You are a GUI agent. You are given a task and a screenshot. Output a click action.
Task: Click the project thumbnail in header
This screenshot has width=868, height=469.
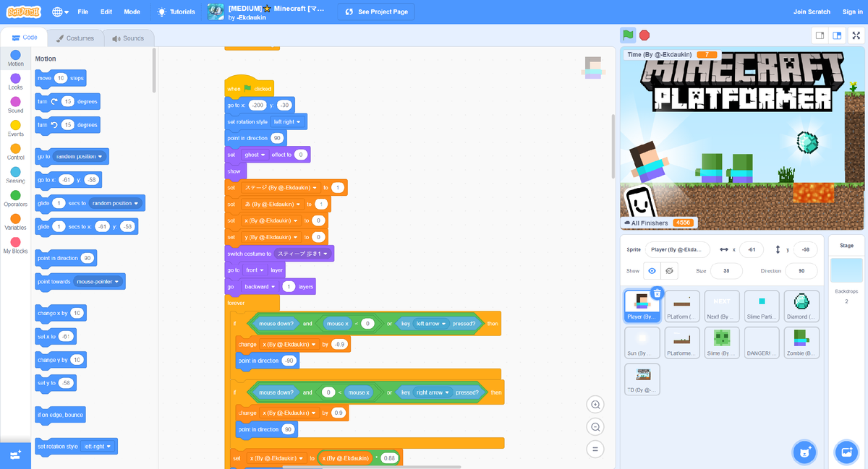(x=216, y=12)
